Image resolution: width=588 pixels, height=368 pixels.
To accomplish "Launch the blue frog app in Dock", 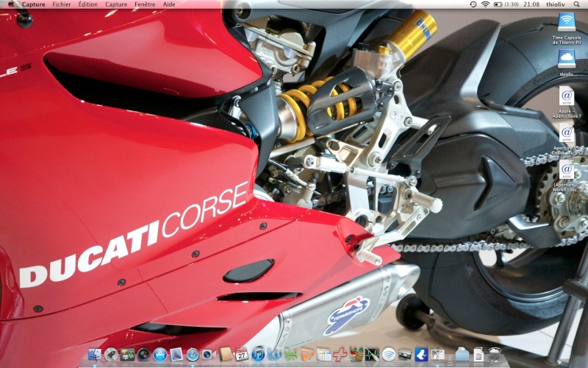I will [421, 354].
